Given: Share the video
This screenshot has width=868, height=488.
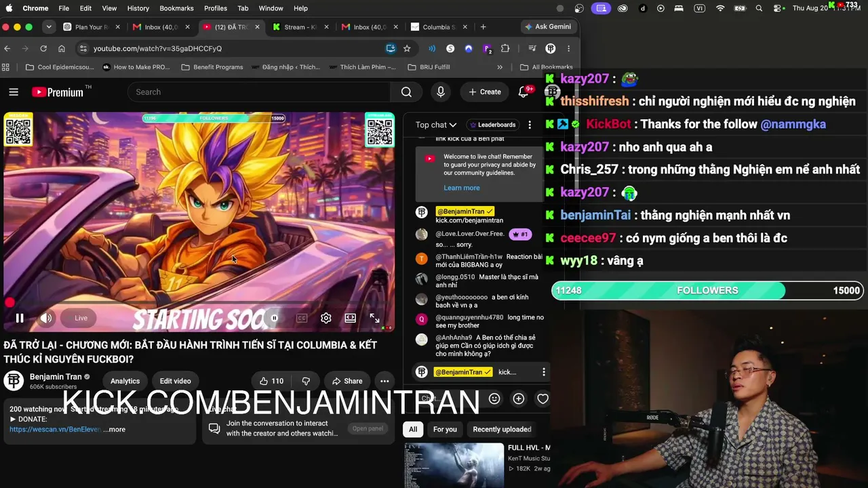Looking at the screenshot, I should [x=347, y=381].
